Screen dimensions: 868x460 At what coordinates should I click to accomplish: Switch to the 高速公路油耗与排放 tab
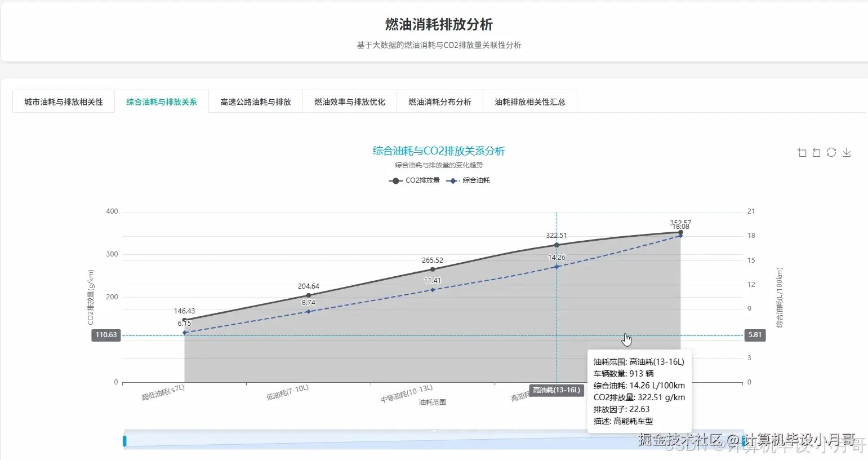tap(256, 102)
